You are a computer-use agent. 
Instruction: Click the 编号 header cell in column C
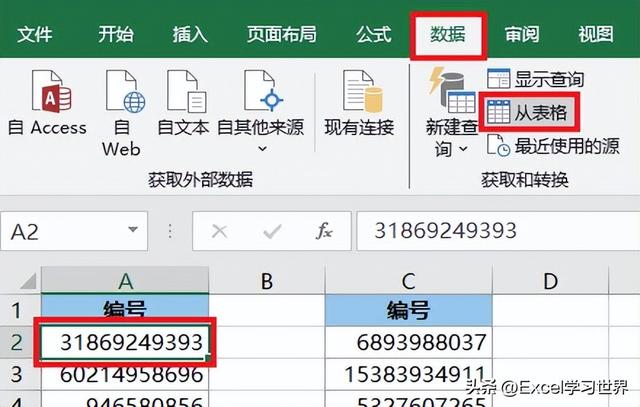point(409,310)
